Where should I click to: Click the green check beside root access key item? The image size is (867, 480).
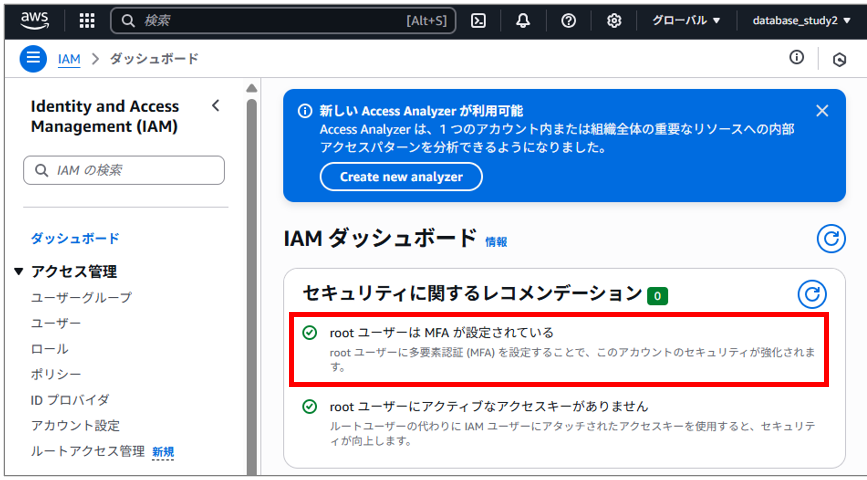pos(310,406)
